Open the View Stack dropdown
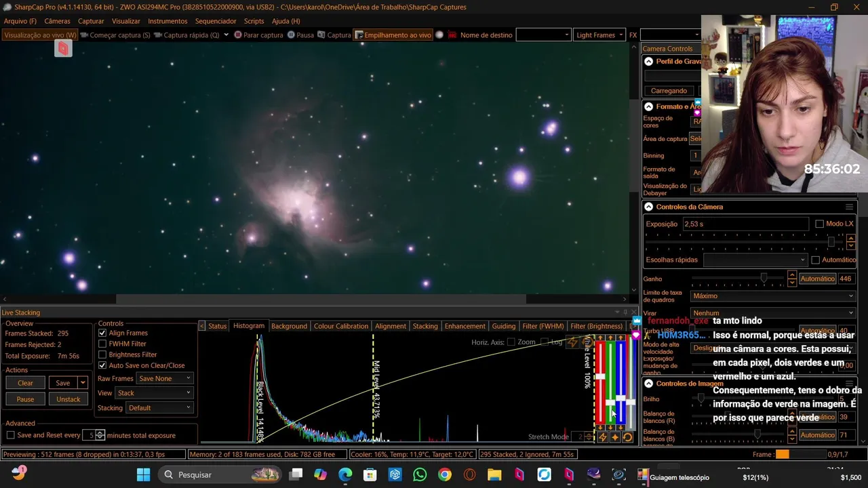This screenshot has height=488, width=868. (154, 393)
